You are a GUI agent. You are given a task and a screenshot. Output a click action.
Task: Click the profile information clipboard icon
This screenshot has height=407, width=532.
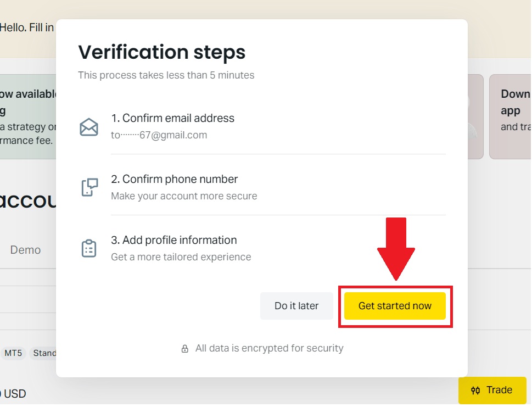click(88, 248)
